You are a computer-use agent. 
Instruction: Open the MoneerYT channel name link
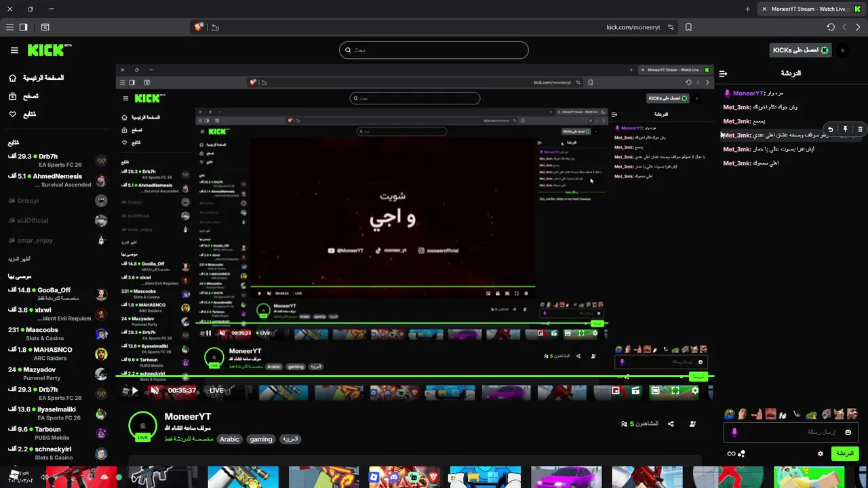click(x=188, y=417)
